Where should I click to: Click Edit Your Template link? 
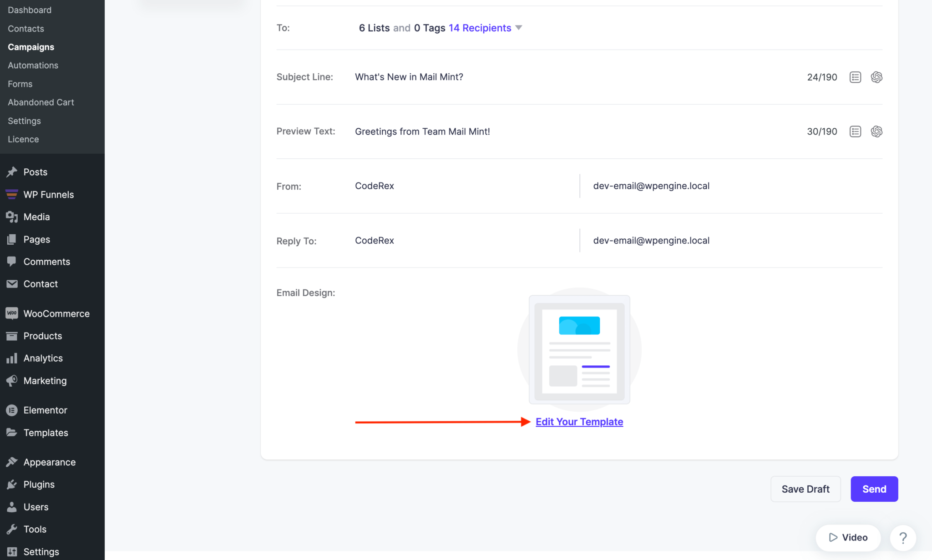[x=579, y=422]
